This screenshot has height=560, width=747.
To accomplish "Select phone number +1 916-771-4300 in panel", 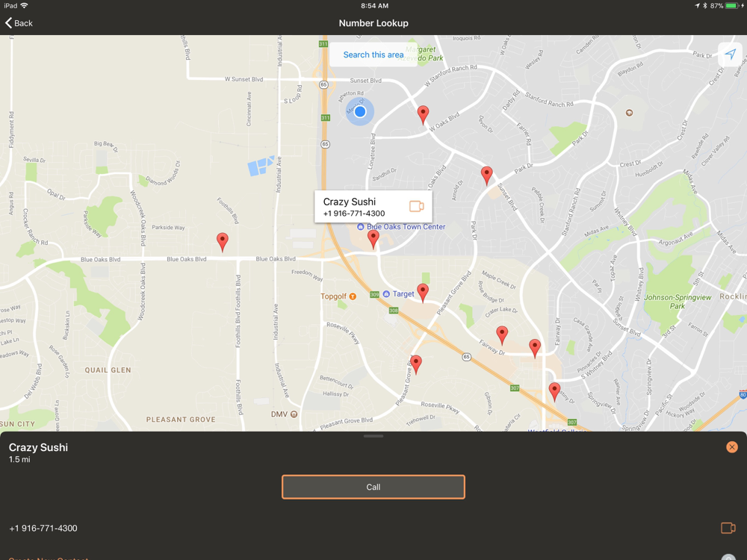I will tap(43, 528).
